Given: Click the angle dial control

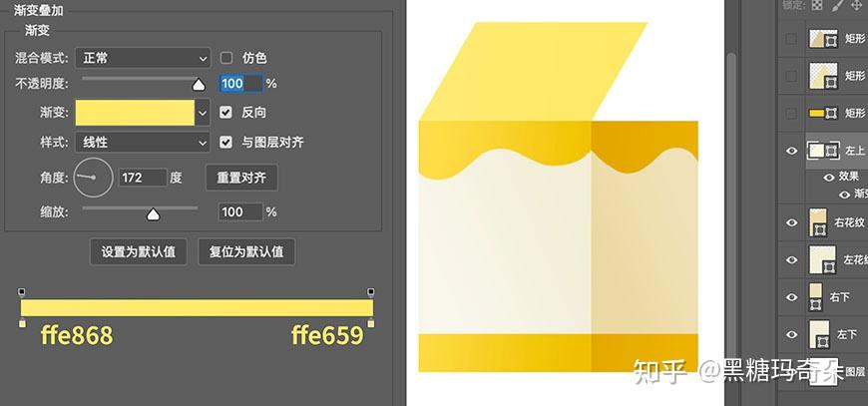Looking at the screenshot, I should [93, 177].
